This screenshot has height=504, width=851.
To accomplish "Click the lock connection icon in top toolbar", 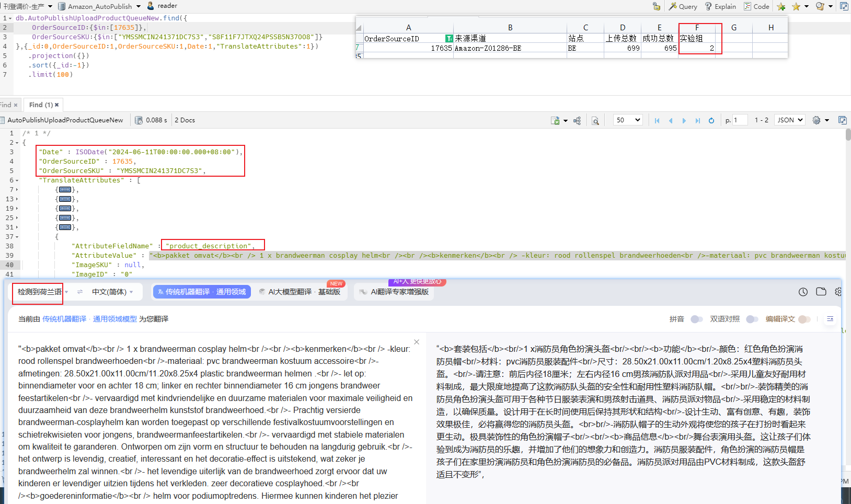I will click(x=657, y=6).
